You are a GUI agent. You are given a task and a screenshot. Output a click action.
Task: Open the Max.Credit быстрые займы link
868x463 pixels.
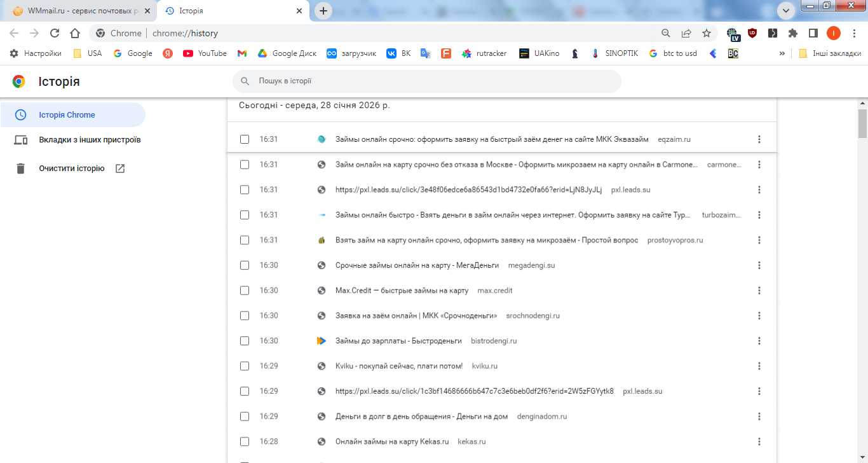(402, 291)
